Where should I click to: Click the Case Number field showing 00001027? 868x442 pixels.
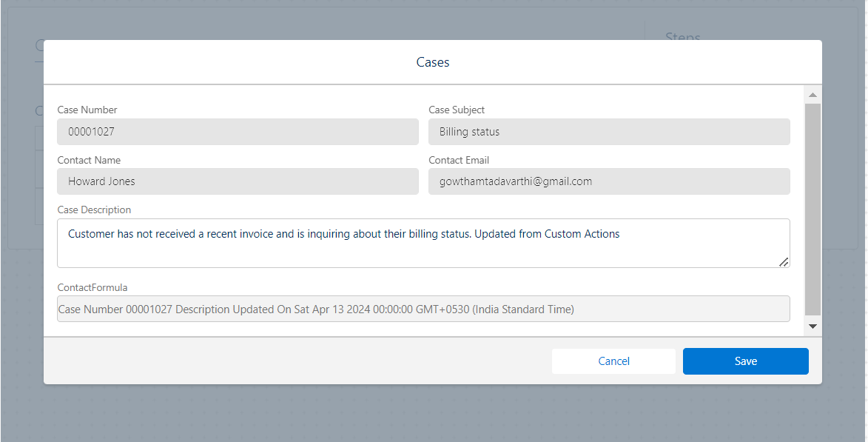click(238, 132)
